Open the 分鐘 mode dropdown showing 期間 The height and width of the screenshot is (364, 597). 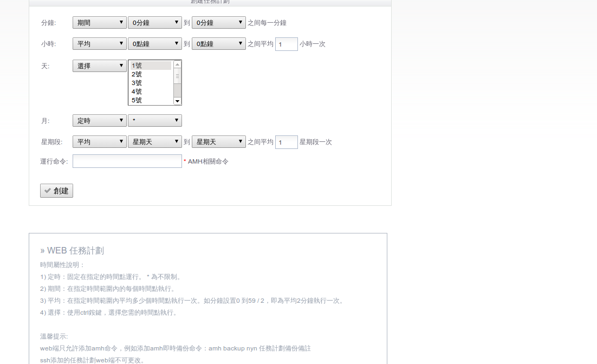100,23
